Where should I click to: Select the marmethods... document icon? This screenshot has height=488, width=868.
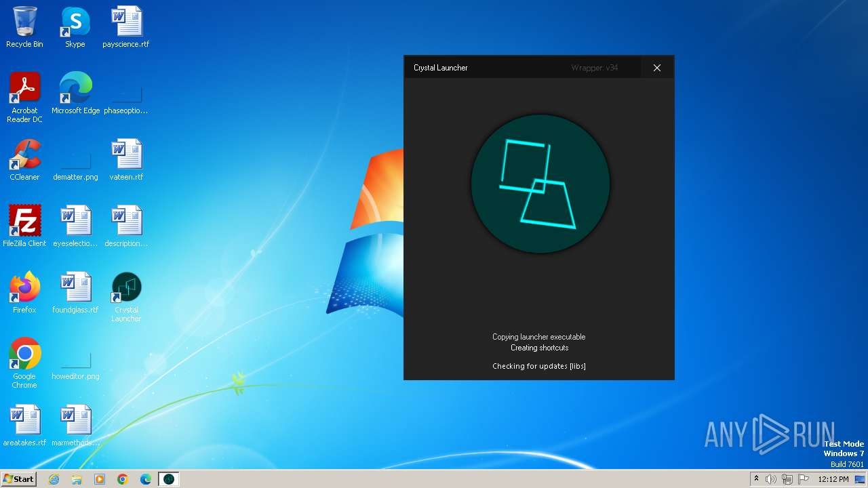pos(75,426)
